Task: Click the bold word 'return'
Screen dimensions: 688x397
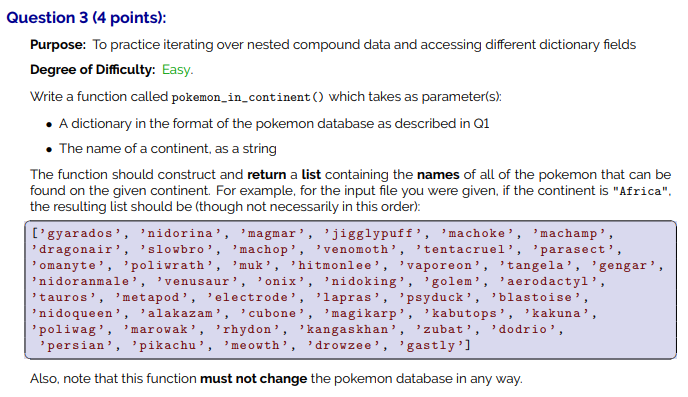Action: coord(266,175)
